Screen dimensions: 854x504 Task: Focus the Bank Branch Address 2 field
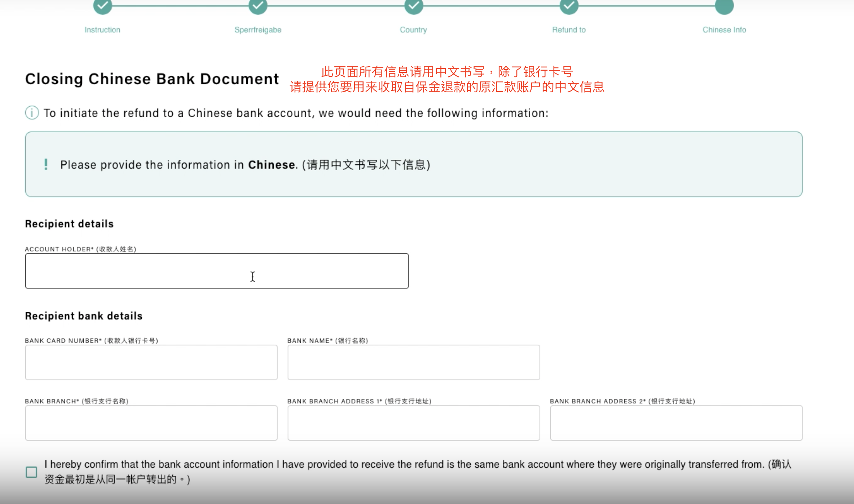pyautogui.click(x=676, y=423)
